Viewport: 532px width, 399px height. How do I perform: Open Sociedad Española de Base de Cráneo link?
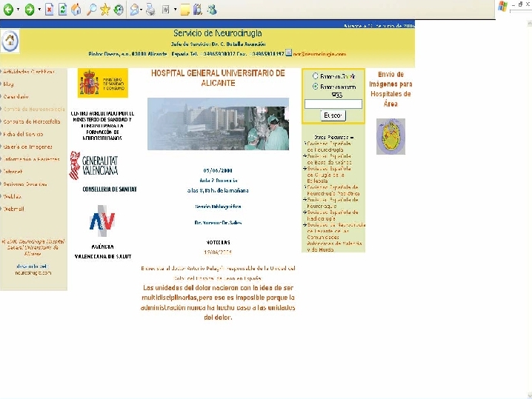[x=329, y=159]
